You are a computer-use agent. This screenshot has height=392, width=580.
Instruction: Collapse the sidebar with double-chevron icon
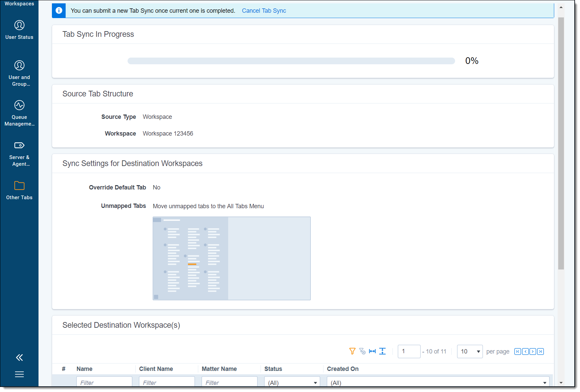coord(19,358)
